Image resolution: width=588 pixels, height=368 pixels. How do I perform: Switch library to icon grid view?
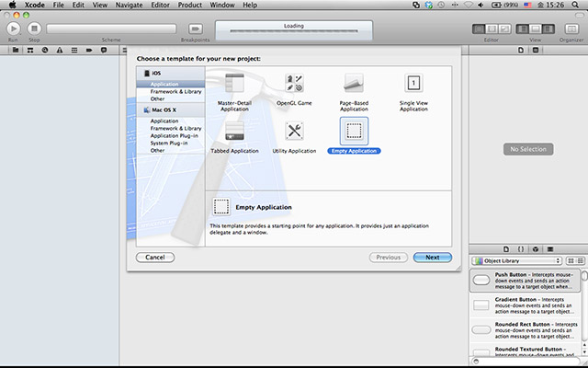(x=571, y=260)
